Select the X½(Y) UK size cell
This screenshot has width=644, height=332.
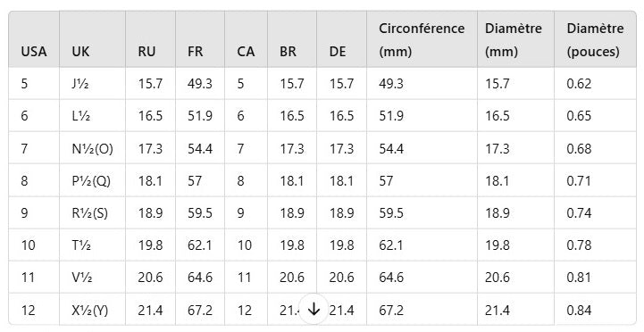(92, 310)
